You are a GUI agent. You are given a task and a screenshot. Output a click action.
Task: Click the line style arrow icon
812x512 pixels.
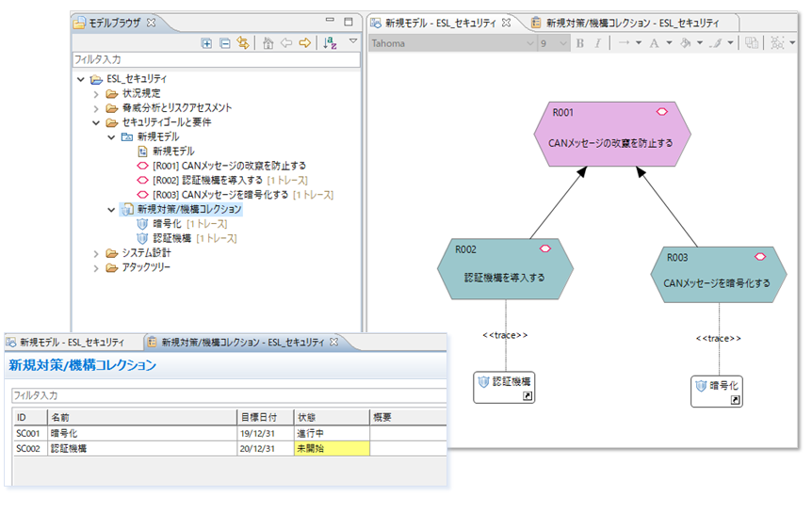click(624, 43)
